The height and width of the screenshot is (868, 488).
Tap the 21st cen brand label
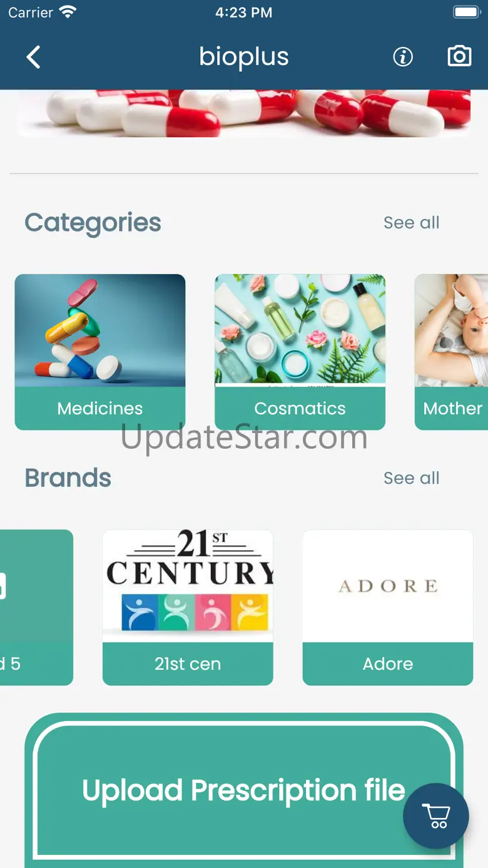[188, 664]
